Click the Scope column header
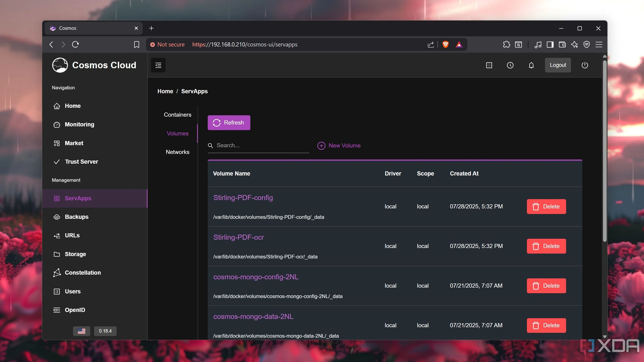 click(x=425, y=174)
